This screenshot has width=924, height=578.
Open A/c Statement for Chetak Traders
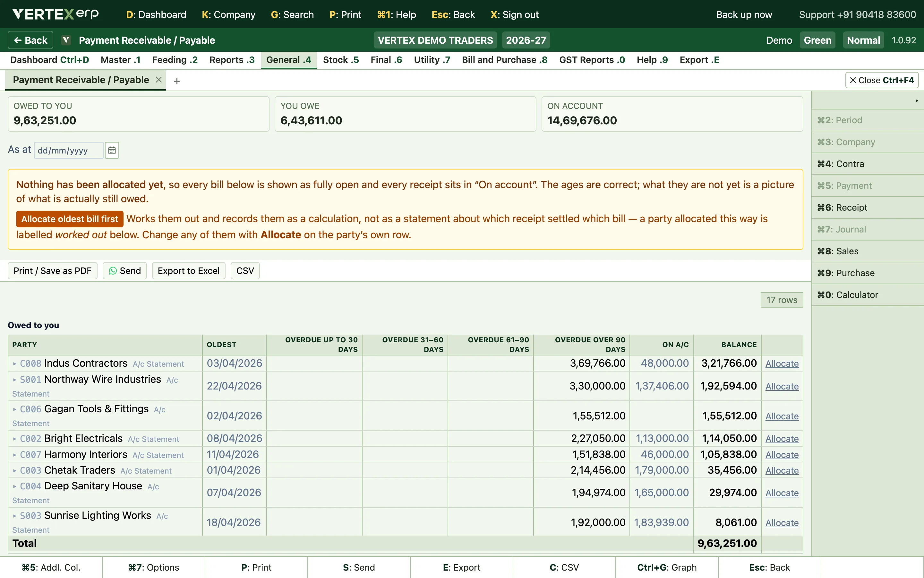click(x=146, y=471)
